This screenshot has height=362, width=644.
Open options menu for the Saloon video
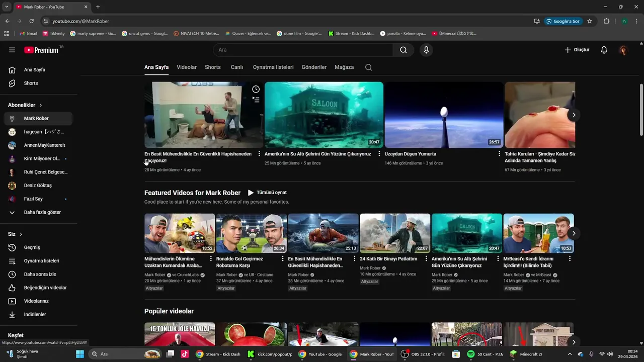pos(379,154)
